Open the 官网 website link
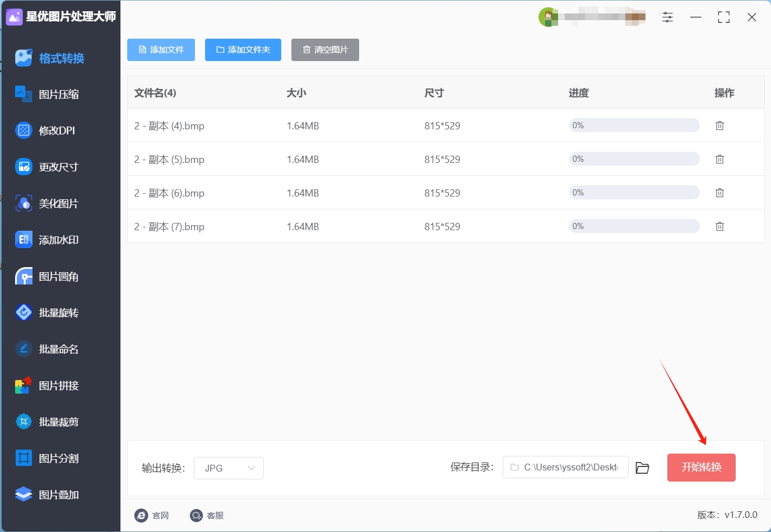The width and height of the screenshot is (771, 532). coord(152,515)
